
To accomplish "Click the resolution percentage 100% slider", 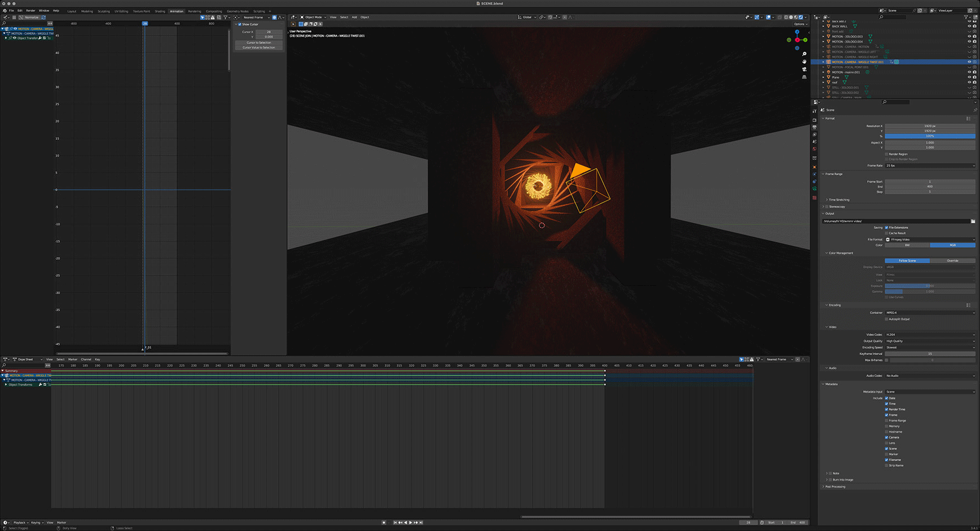I will point(929,136).
